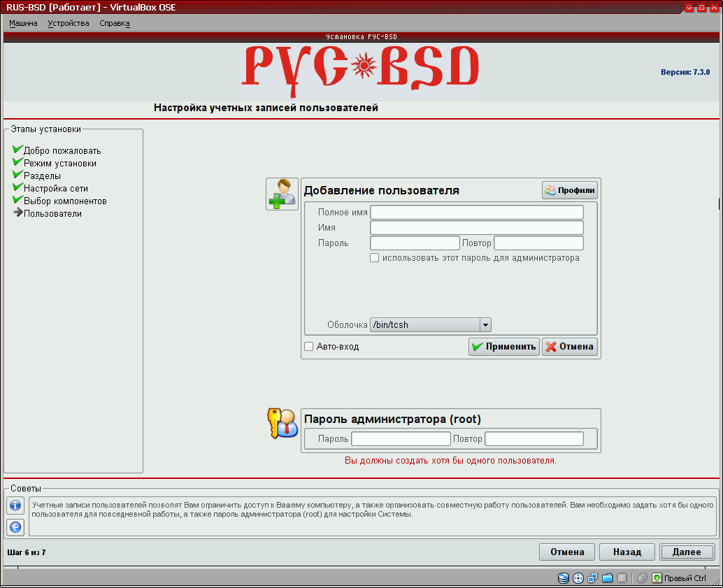
Task: Click the Добавление пользователя heading
Action: point(381,190)
